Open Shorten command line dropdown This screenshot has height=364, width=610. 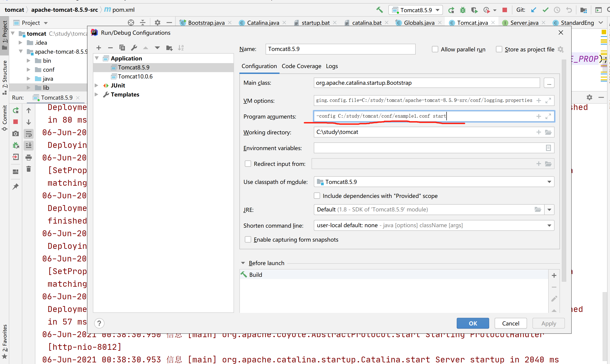(549, 225)
